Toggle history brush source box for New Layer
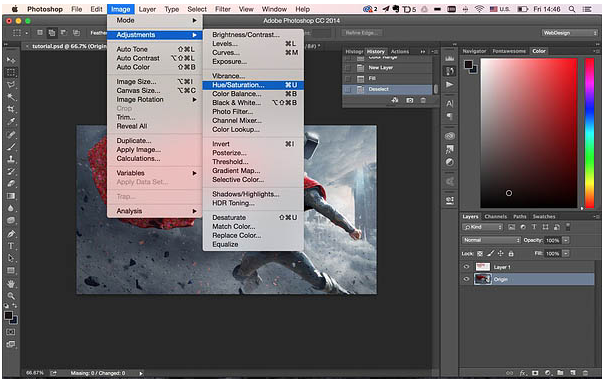This screenshot has height=380, width=603. click(x=348, y=68)
